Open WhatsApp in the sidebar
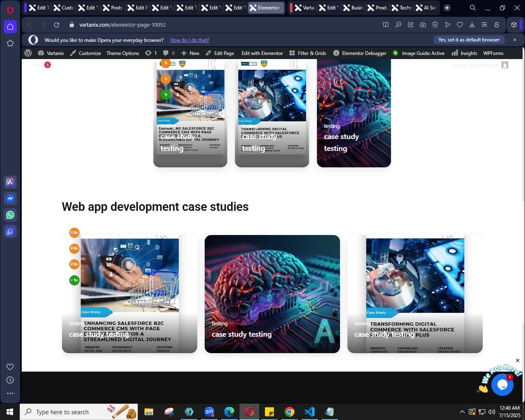Image resolution: width=525 pixels, height=420 pixels. (10, 215)
